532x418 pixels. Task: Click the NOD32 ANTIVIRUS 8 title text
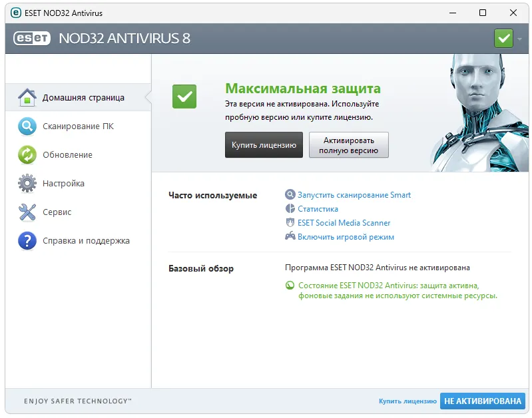coord(125,39)
